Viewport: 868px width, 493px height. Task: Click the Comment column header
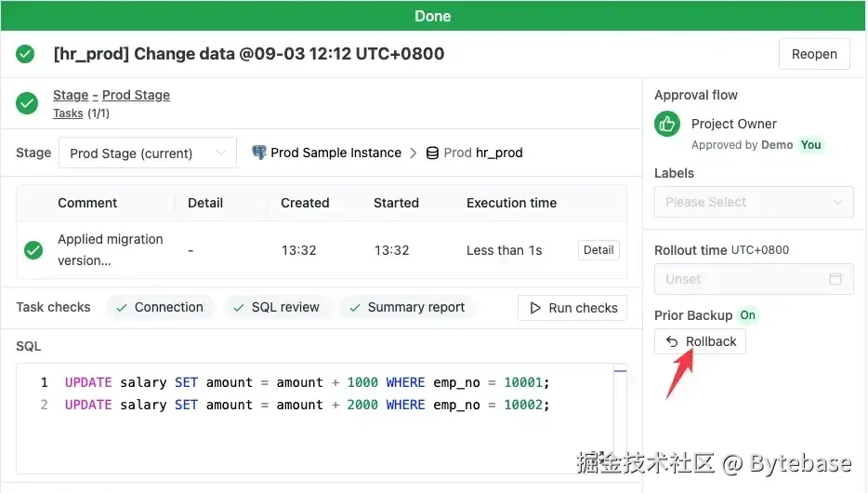87,203
